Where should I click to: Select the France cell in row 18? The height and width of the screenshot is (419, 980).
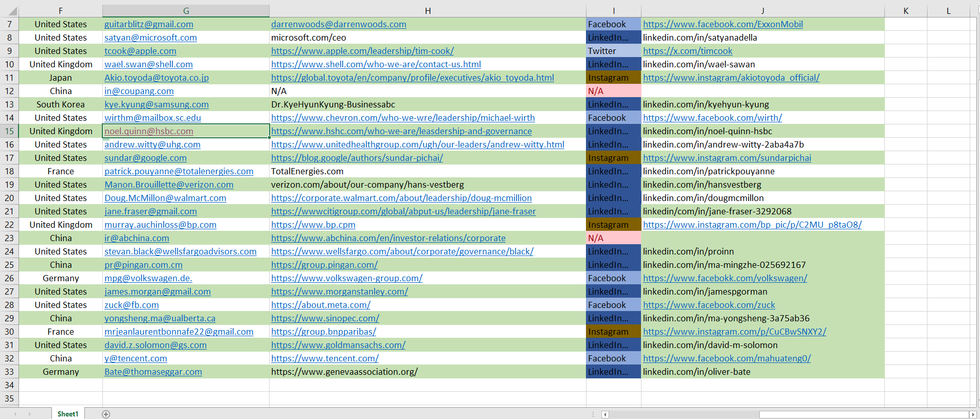coord(61,171)
